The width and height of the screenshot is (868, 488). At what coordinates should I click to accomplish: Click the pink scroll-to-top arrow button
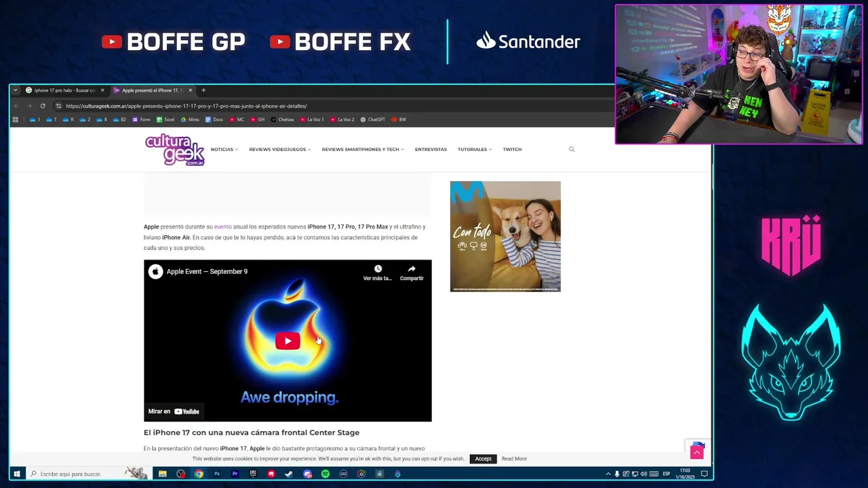pyautogui.click(x=696, y=453)
